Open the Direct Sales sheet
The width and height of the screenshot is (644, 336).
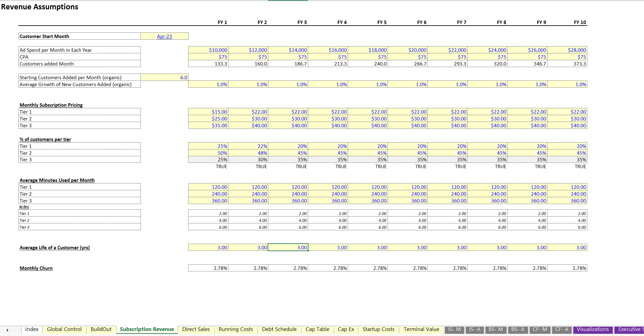coord(196,329)
